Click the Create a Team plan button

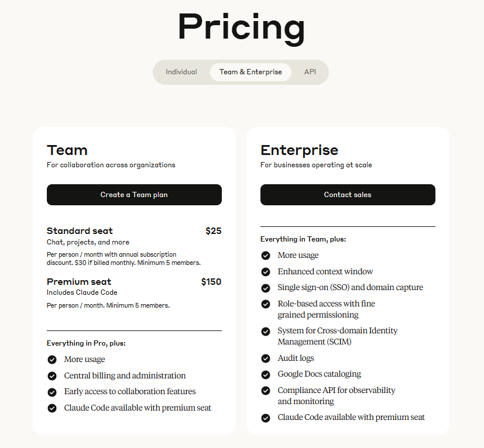134,195
